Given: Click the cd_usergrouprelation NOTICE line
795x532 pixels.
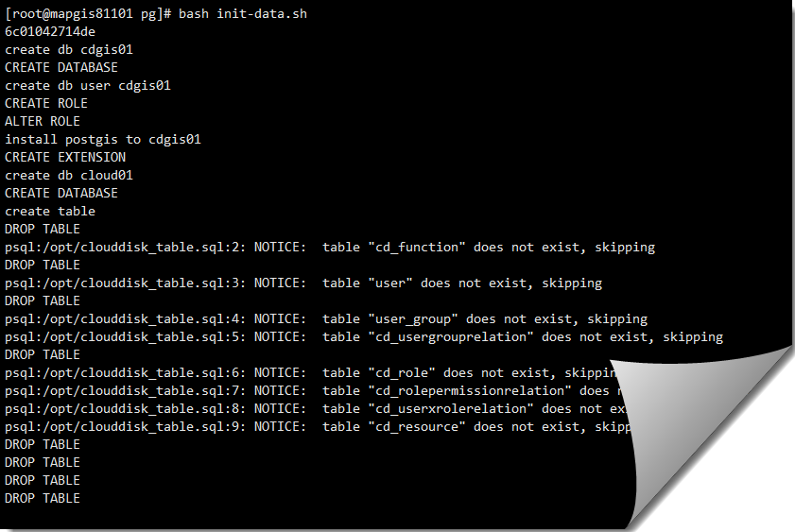Looking at the screenshot, I should click(364, 337).
